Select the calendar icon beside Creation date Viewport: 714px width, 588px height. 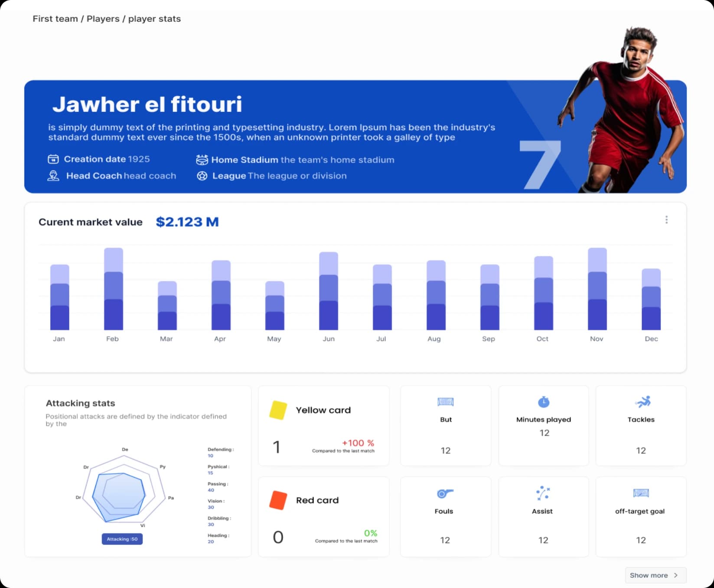(x=52, y=159)
